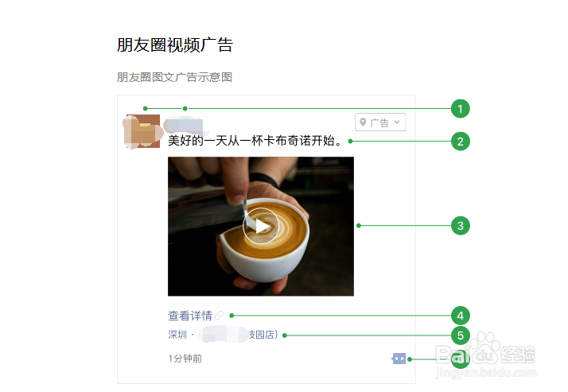Image resolution: width=568 pixels, height=392 pixels.
Task: Open the 广告 dropdown menu
Action: click(380, 122)
